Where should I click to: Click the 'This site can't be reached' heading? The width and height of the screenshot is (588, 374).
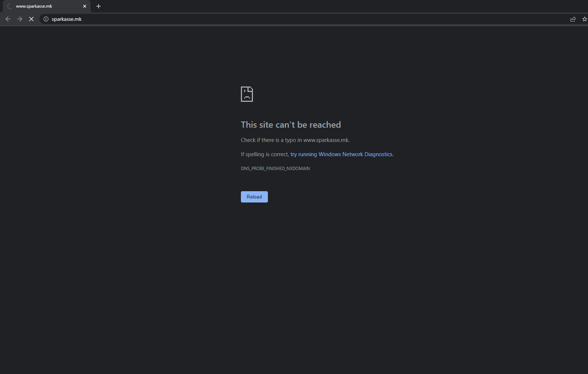click(x=291, y=125)
